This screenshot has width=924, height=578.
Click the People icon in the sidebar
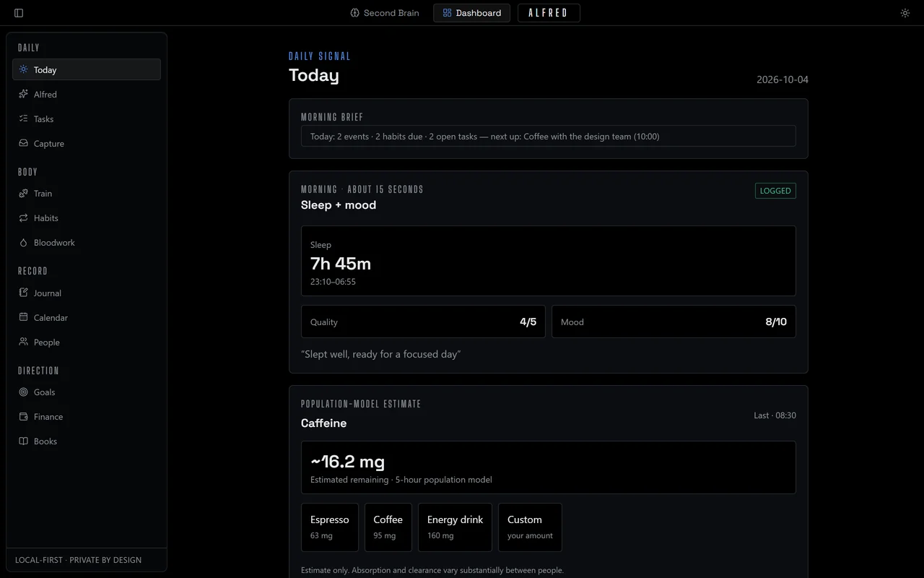click(24, 342)
